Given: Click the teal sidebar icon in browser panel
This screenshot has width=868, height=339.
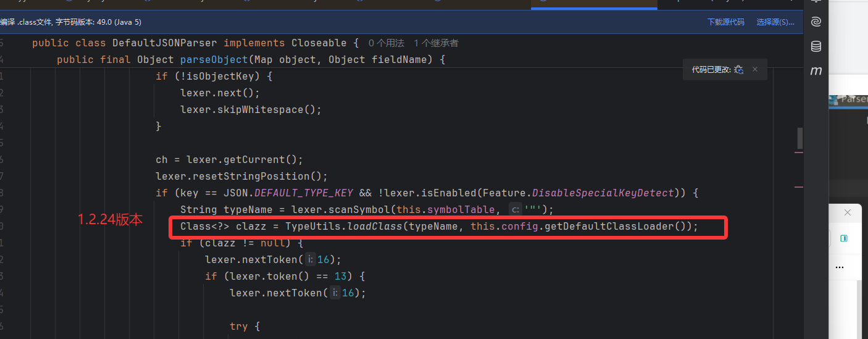Looking at the screenshot, I should 843,238.
